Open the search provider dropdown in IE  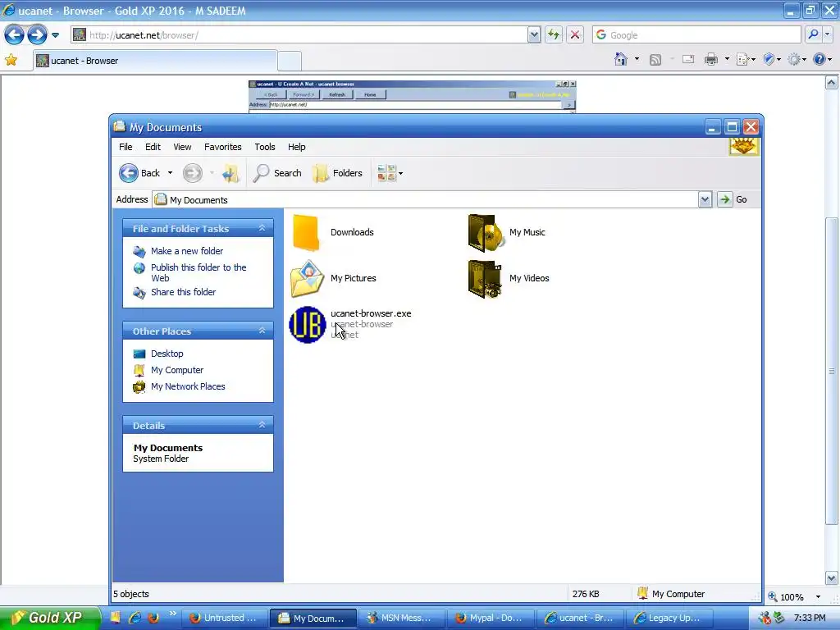tap(828, 34)
